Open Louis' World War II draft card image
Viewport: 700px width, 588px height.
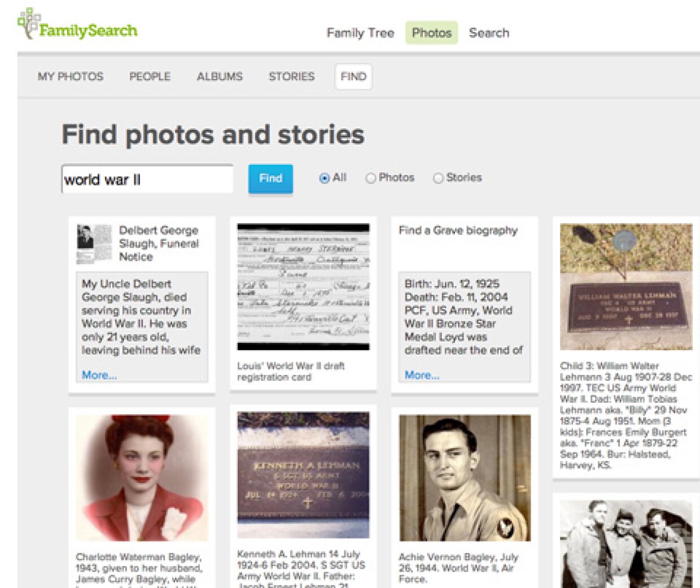click(x=303, y=287)
